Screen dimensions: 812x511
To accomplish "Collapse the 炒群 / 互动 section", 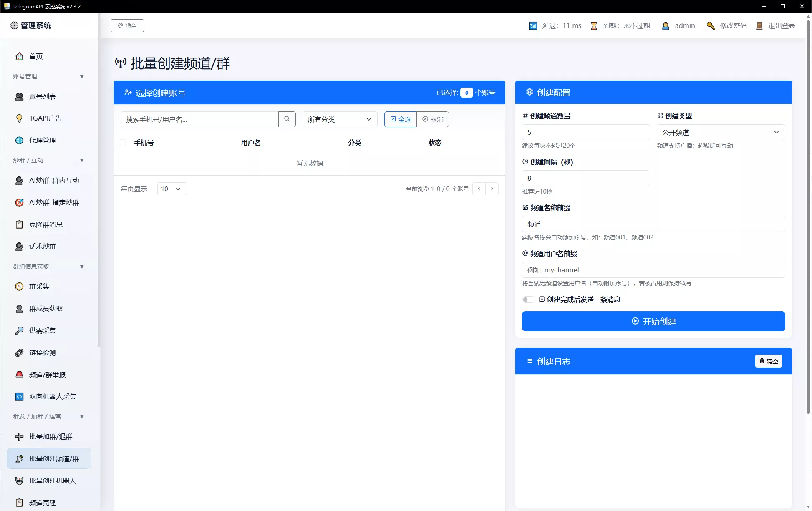I will tap(82, 160).
